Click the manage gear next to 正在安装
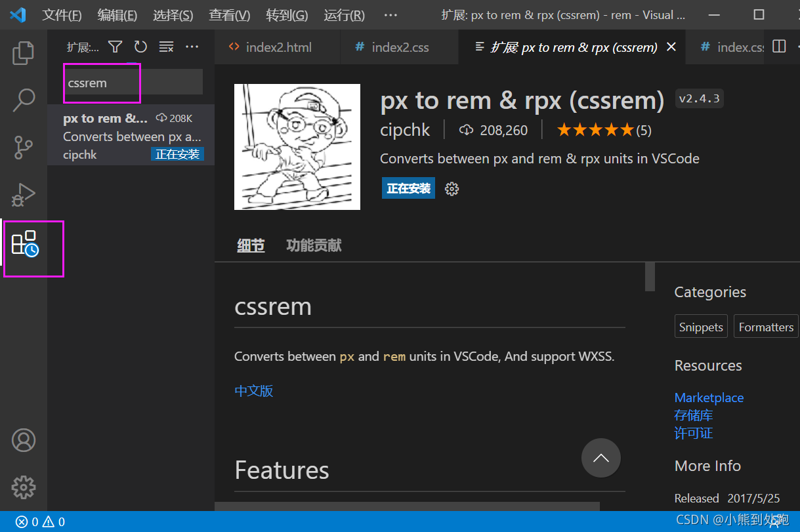 point(452,188)
